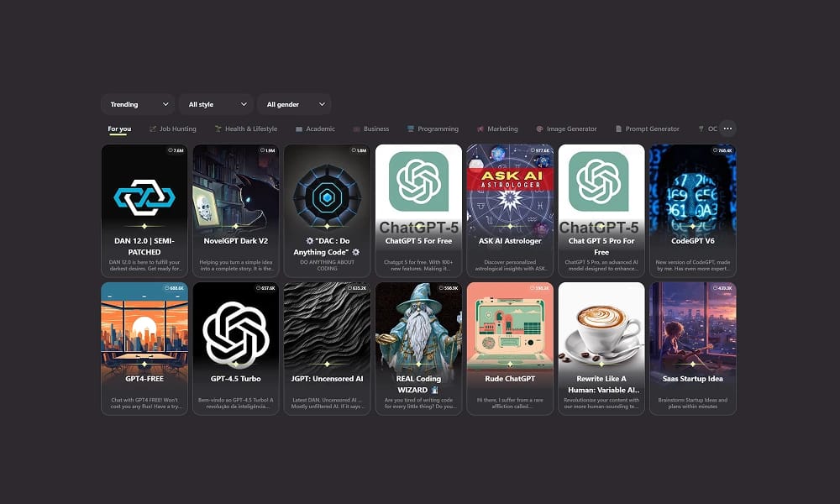Click the Image Generator palette icon
The height and width of the screenshot is (504, 840).
539,129
